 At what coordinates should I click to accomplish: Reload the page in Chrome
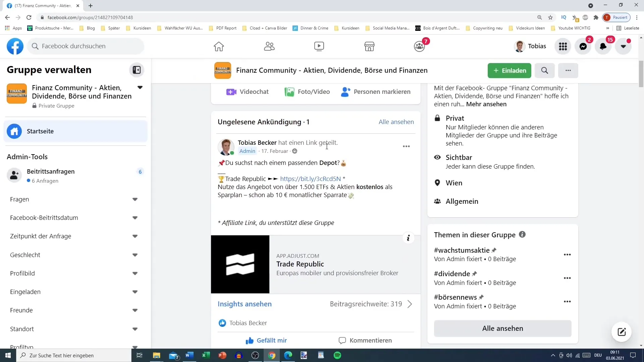(x=29, y=17)
